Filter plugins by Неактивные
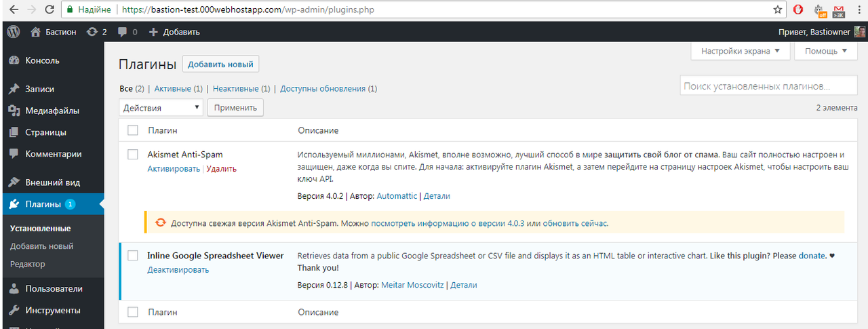The image size is (868, 329). 235,89
